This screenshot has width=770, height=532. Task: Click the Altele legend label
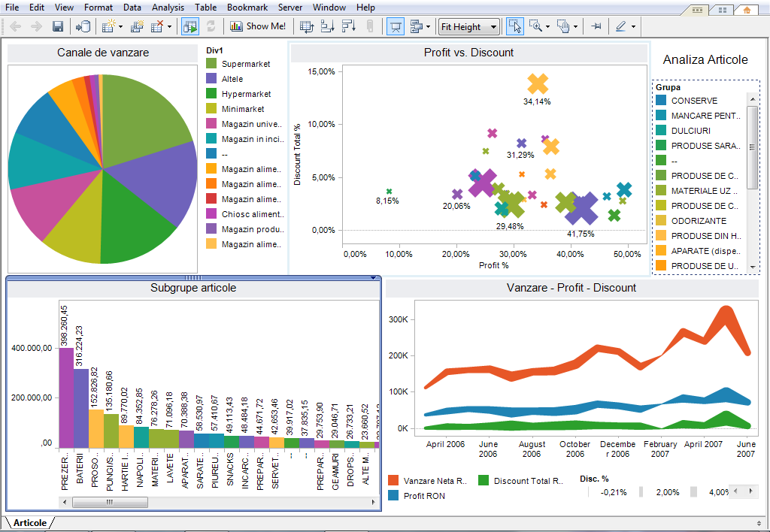click(x=232, y=79)
